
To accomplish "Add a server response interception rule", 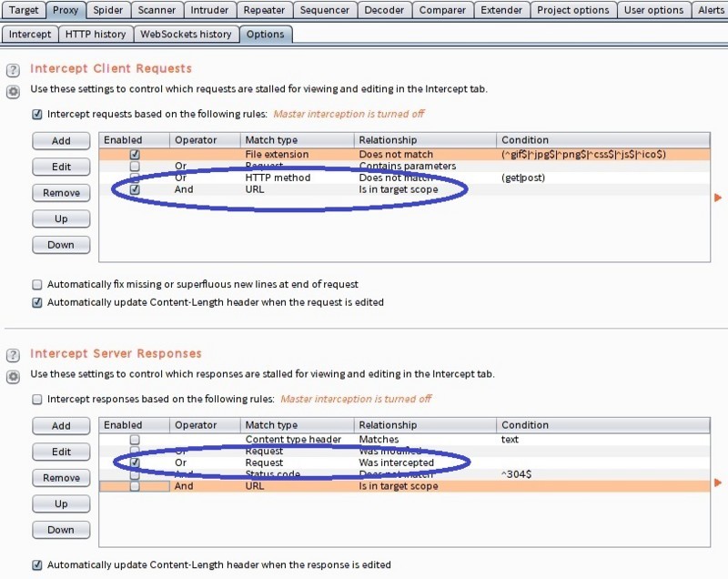I will click(x=61, y=426).
